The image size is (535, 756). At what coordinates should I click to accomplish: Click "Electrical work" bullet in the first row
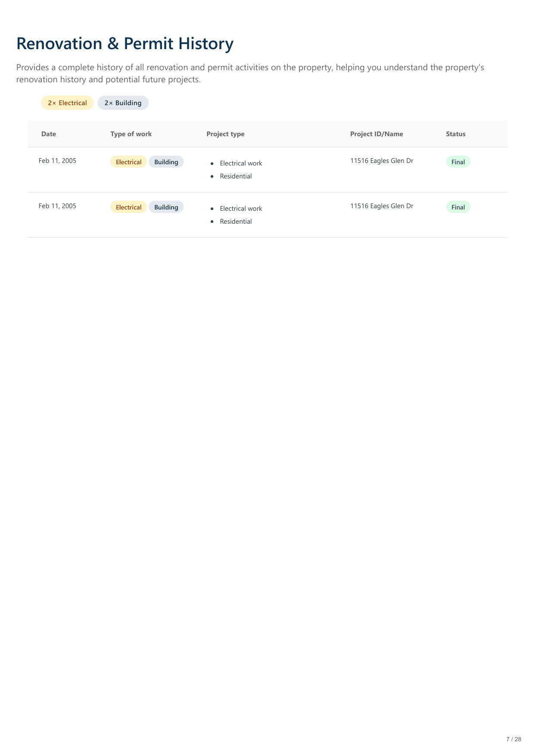[x=241, y=163]
